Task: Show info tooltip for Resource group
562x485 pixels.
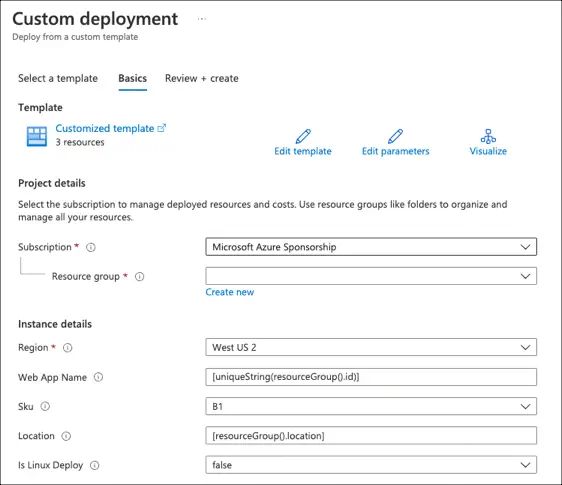Action: [x=139, y=277]
